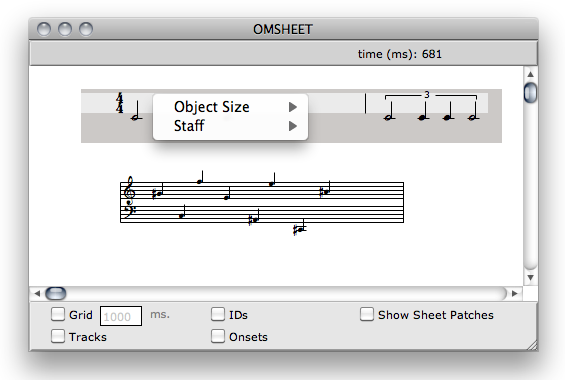
Task: Click the horizontal scrollbar left arrow
Action: (x=37, y=294)
